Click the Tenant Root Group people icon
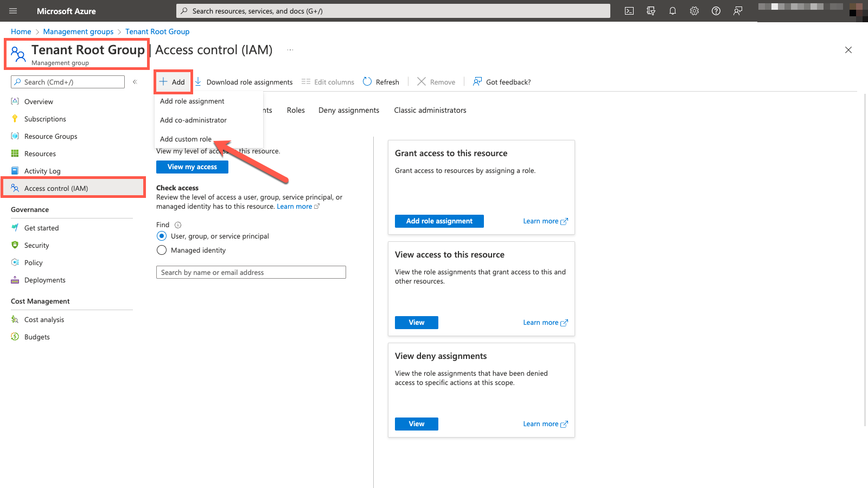Screen dimensions: 868x488 pos(18,54)
